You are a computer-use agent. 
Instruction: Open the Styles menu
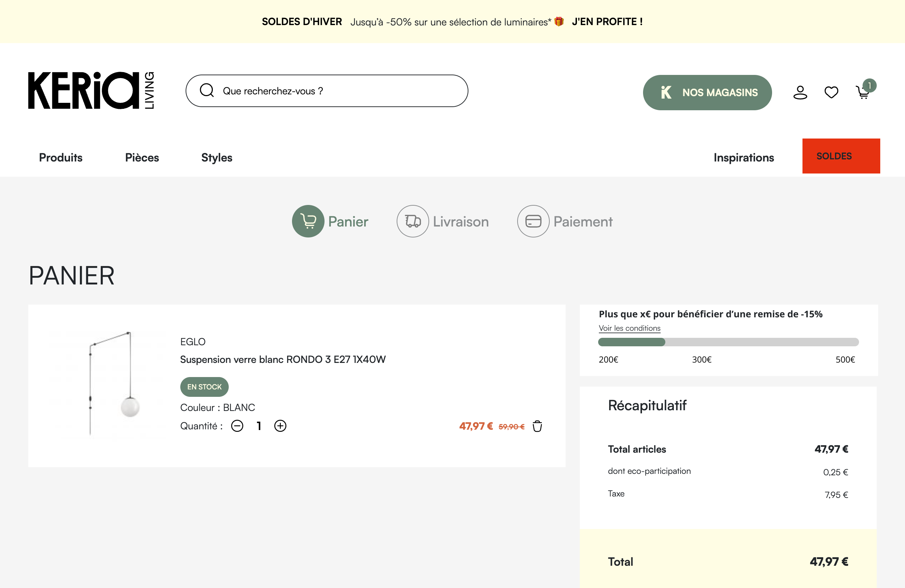(x=217, y=157)
